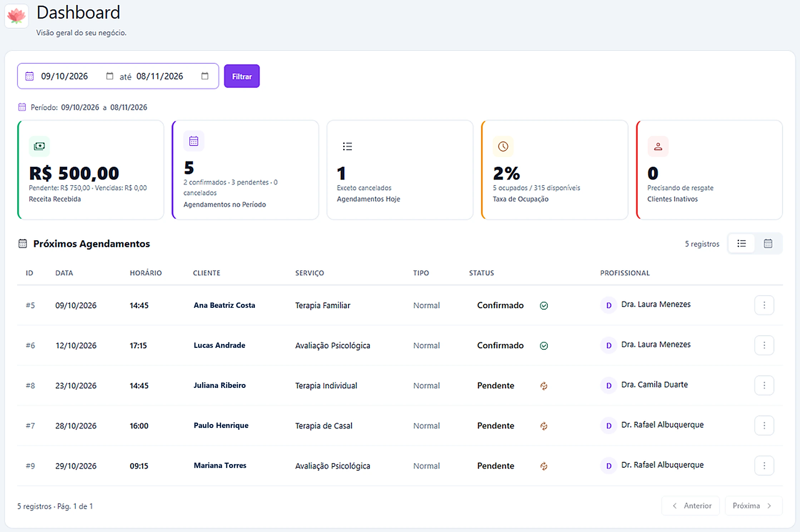This screenshot has width=800, height=532.
Task: Click confirmed check icon for Lucas Andrade
Action: tap(544, 346)
